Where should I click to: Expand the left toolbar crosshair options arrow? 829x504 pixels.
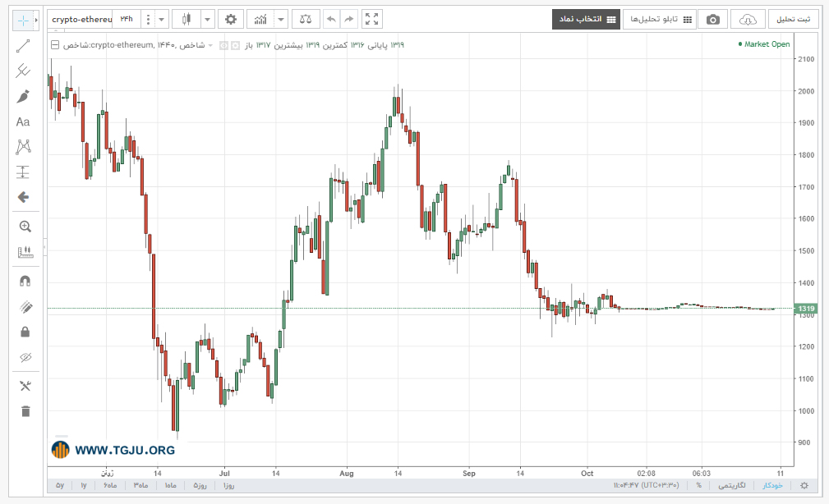pyautogui.click(x=36, y=20)
